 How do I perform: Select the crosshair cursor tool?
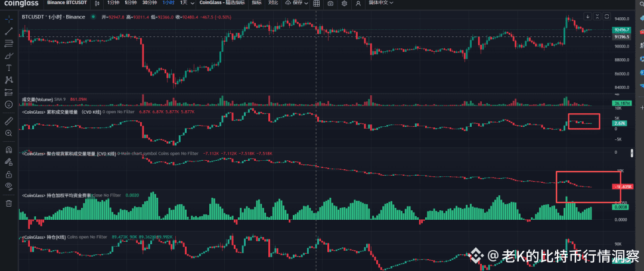tap(8, 19)
